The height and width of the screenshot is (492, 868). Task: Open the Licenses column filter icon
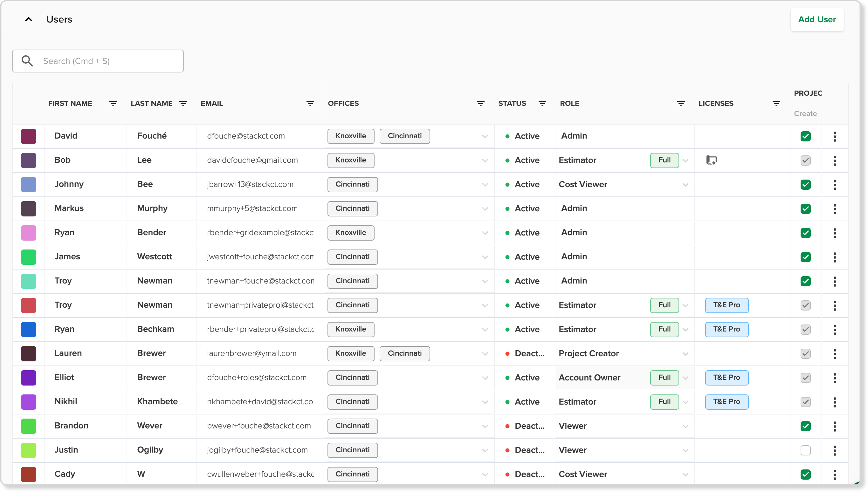coord(776,103)
